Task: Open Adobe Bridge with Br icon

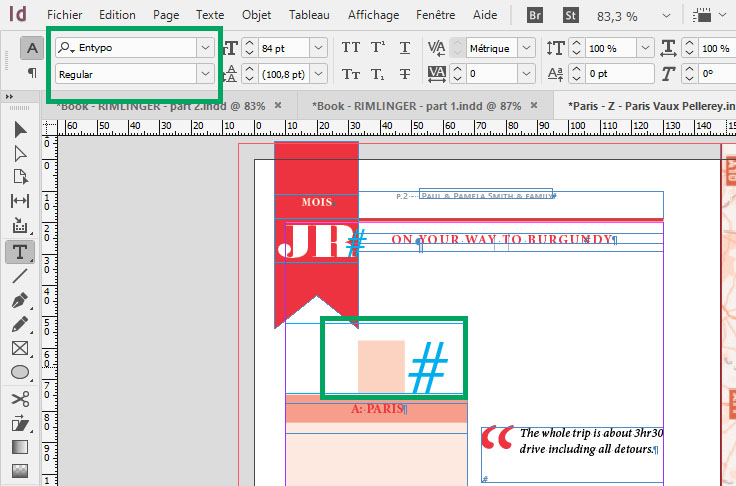Action: pyautogui.click(x=535, y=15)
